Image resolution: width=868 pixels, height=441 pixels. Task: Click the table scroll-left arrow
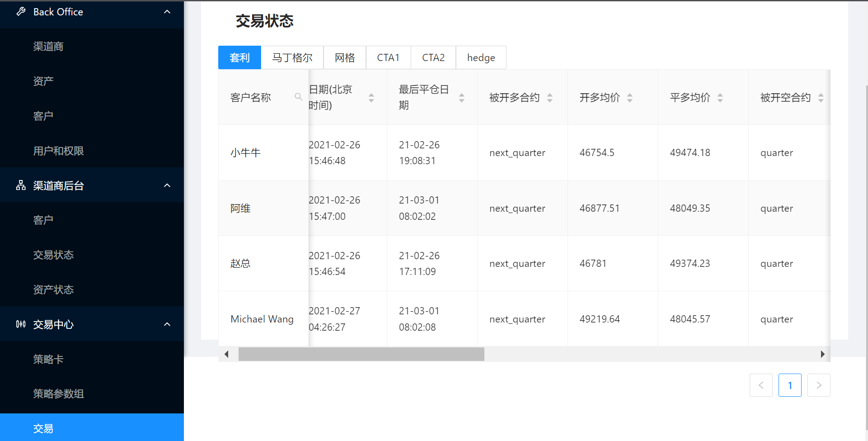click(226, 354)
